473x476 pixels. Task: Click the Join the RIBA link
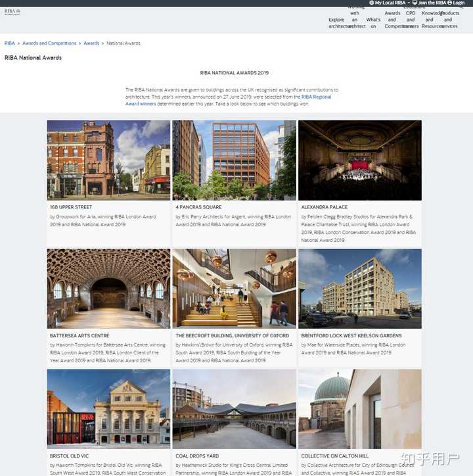[432, 3]
